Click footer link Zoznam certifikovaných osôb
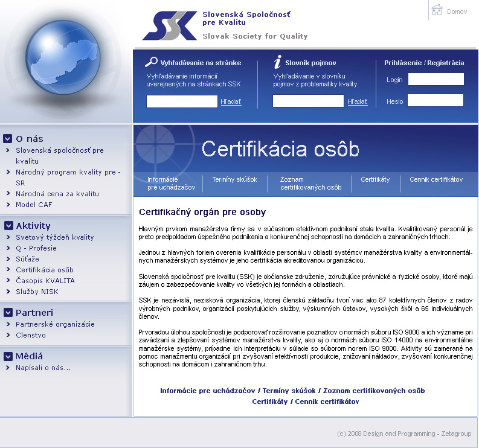The height and width of the screenshot is (448, 479). pos(374,391)
